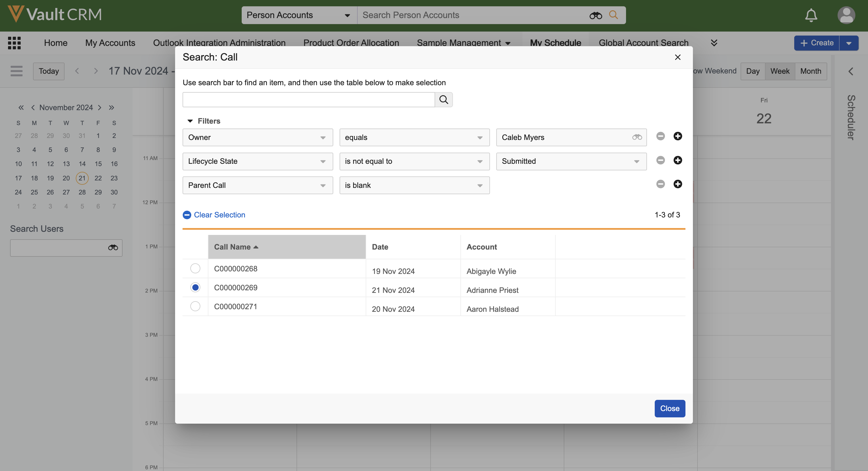The width and height of the screenshot is (868, 471).
Task: Open the Lifecycle State field dropdown
Action: [257, 161]
